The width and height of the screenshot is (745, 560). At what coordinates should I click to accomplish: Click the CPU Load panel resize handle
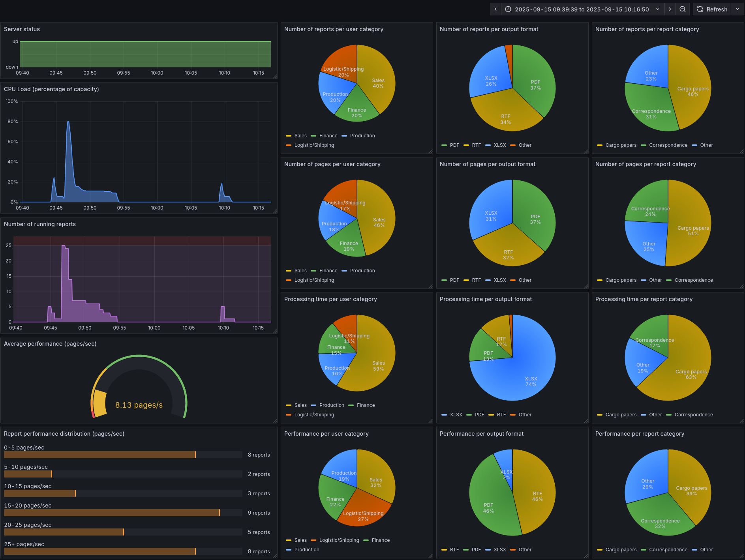(x=275, y=212)
